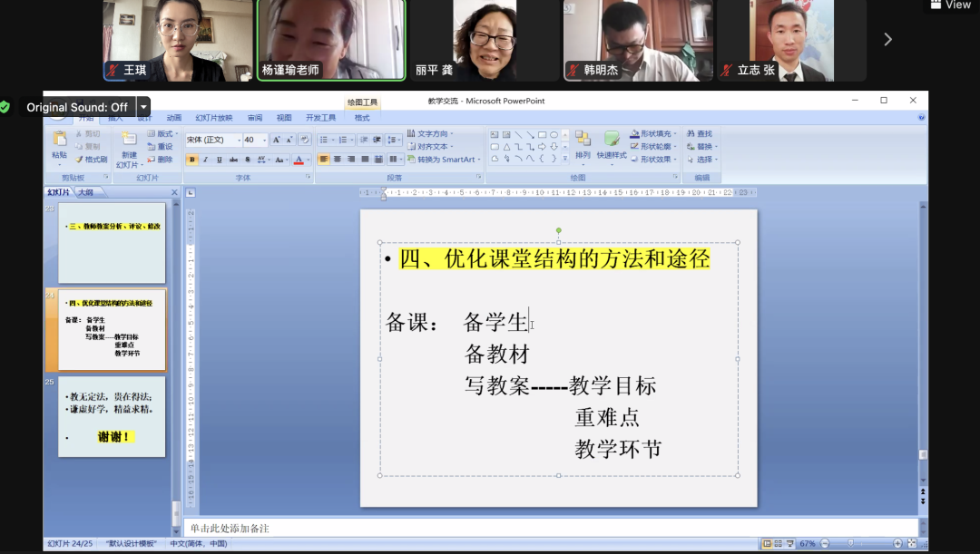This screenshot has width=980, height=554.
Task: Set align text left
Action: [x=323, y=160]
